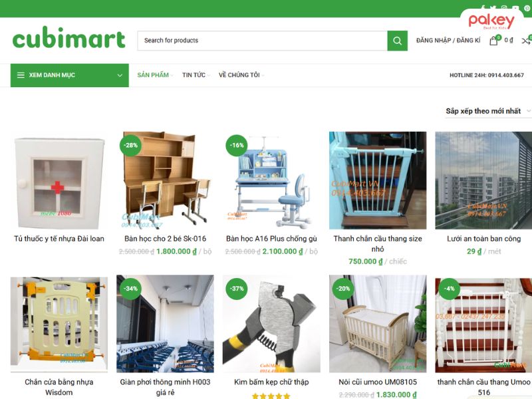Viewport: 532px width, 399px height.
Task: Open the Bàn học cho 2 bé Sk-016 link
Action: click(x=165, y=239)
